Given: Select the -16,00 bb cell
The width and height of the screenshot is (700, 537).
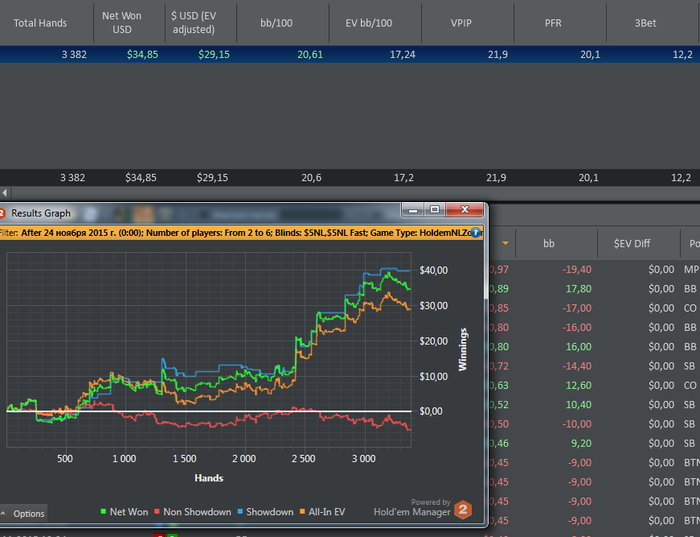Looking at the screenshot, I should point(577,328).
